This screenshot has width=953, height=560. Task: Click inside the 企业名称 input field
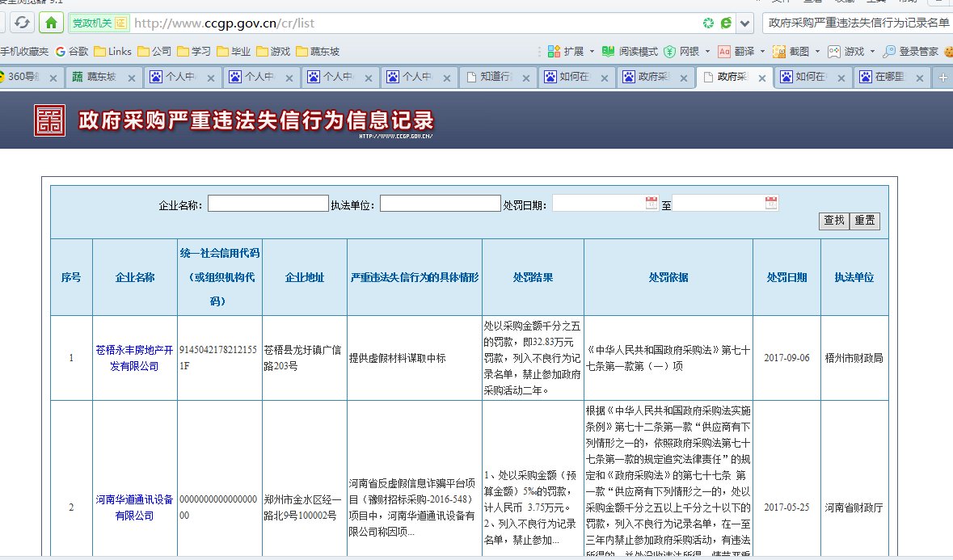[x=267, y=203]
